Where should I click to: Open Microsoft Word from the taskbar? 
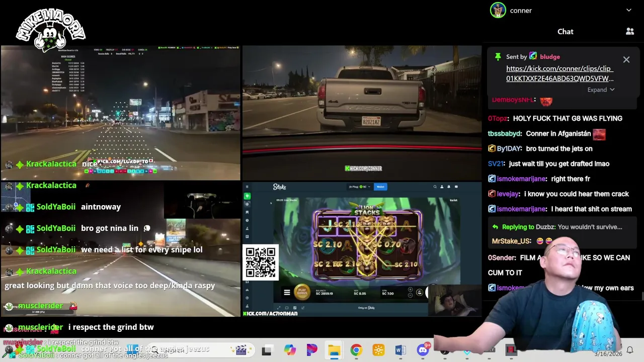tap(400, 350)
